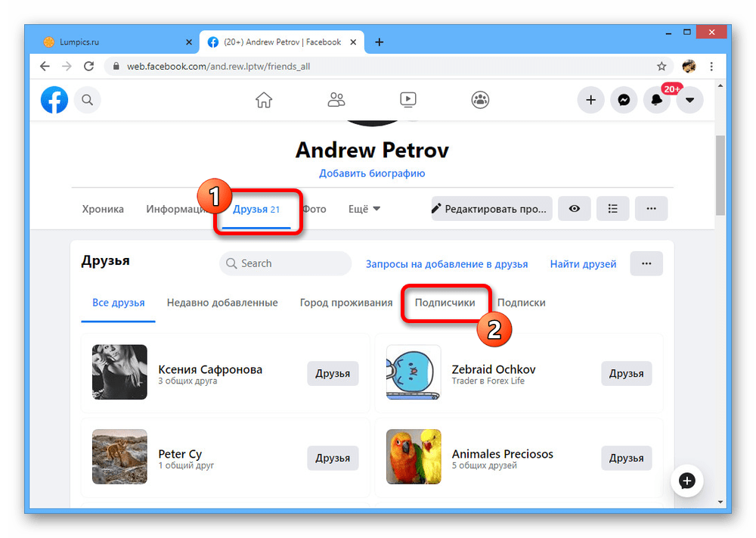The image size is (756, 538).
Task: Open Ксения Сафронова profile photo
Action: [x=119, y=372]
